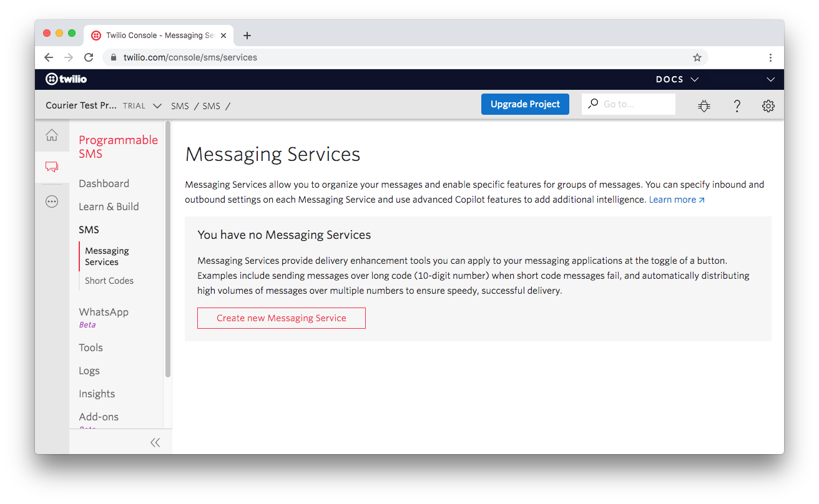Click Create new Messaging Service button
The height and width of the screenshot is (504, 819).
pyautogui.click(x=282, y=318)
